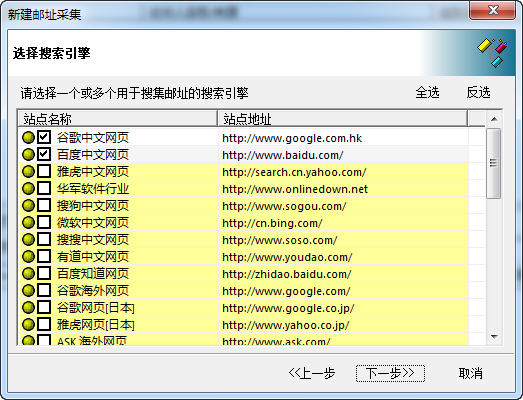The width and height of the screenshot is (523, 400).
Task: Proceed with the 下一步>> button
Action: click(390, 373)
